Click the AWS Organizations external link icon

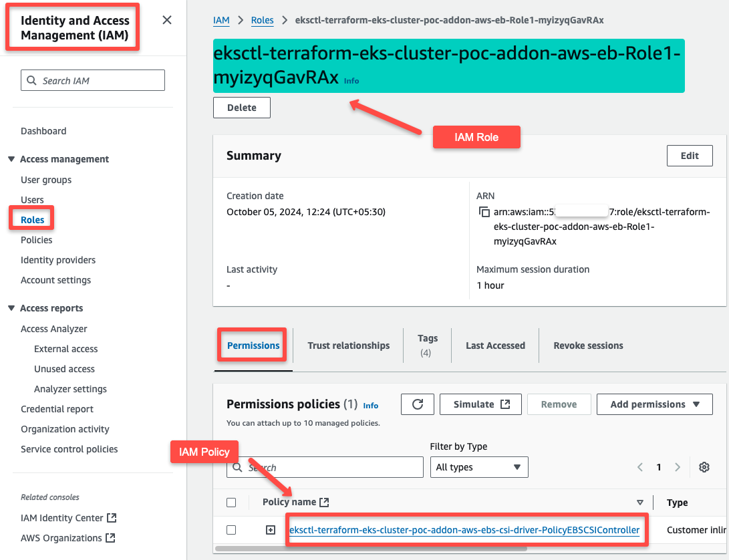[x=111, y=538]
